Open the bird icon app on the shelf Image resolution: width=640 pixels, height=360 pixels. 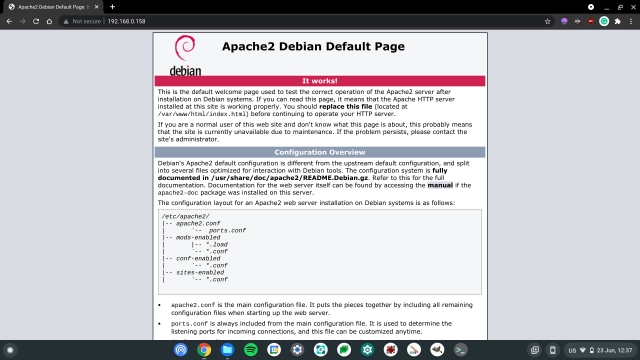point(437,350)
